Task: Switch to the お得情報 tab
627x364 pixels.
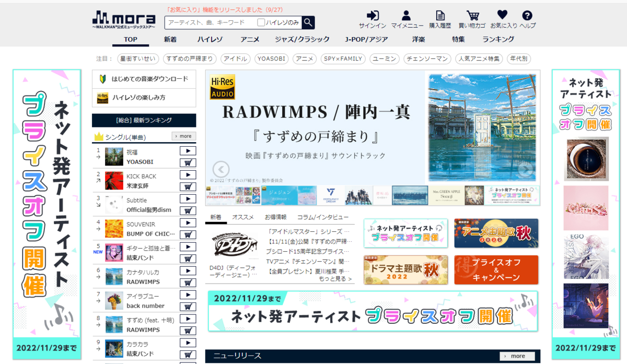Action: click(275, 217)
